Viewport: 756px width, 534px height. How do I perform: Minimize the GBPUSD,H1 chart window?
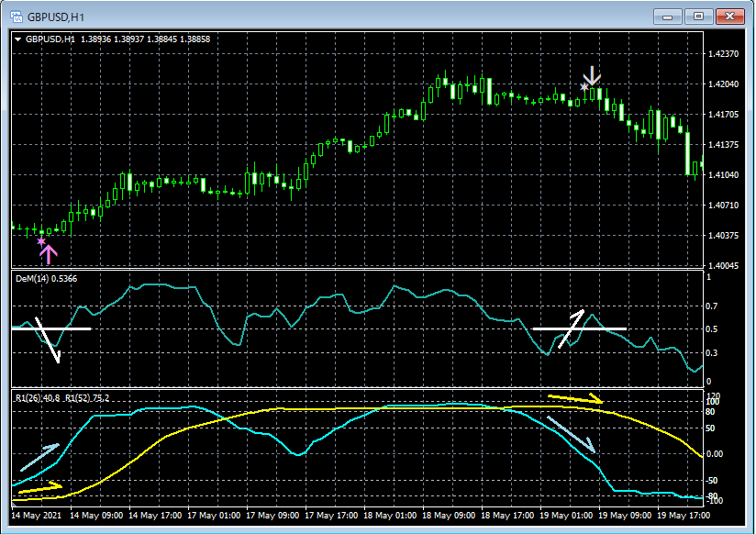(669, 17)
